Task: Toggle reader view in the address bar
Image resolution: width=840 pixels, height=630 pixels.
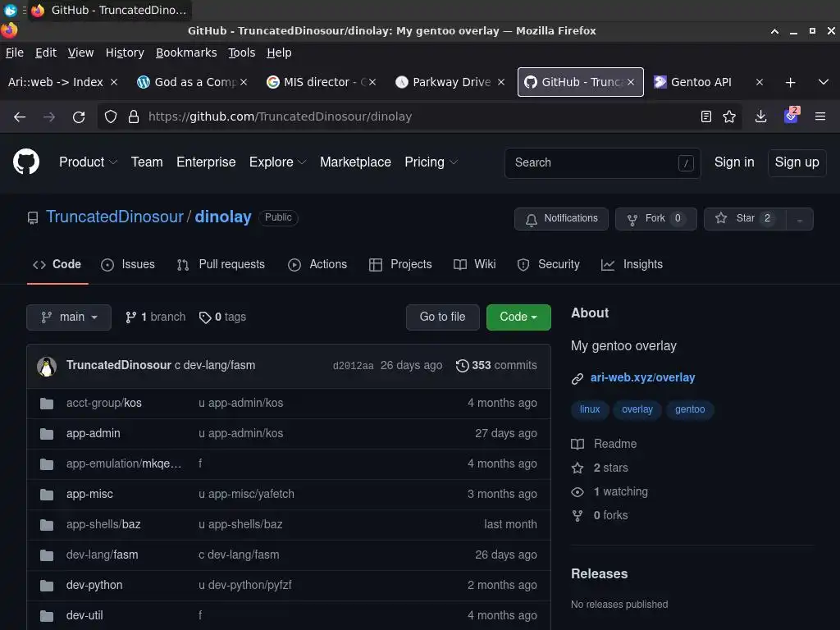Action: 706,116
